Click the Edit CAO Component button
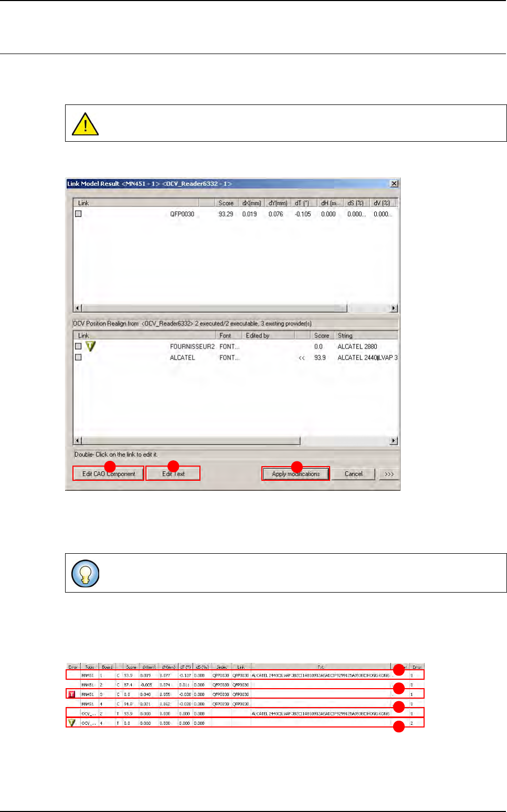 point(109,473)
